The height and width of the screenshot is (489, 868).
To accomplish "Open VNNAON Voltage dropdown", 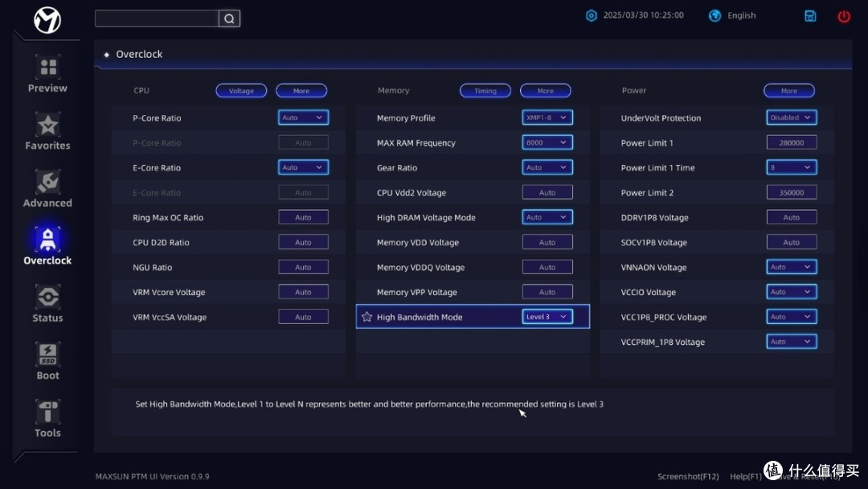I will (x=792, y=267).
